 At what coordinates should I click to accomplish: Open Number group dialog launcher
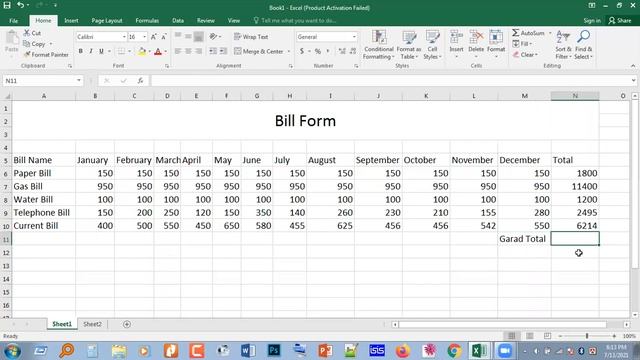(356, 66)
